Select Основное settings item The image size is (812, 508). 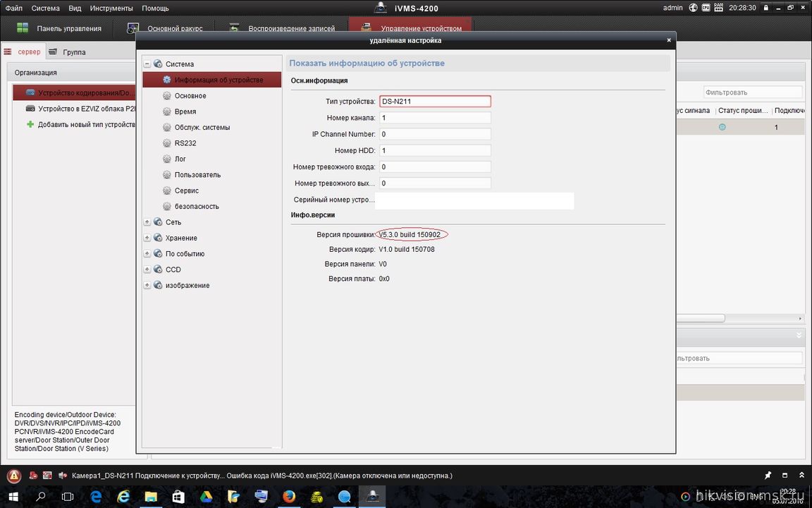point(190,96)
